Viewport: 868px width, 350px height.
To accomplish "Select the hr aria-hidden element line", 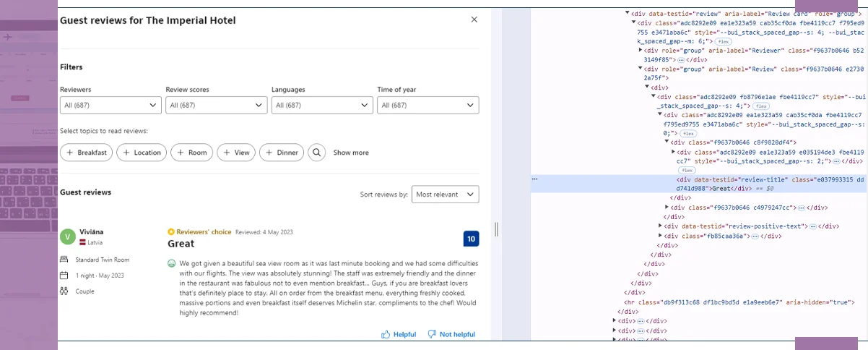I will (739, 302).
